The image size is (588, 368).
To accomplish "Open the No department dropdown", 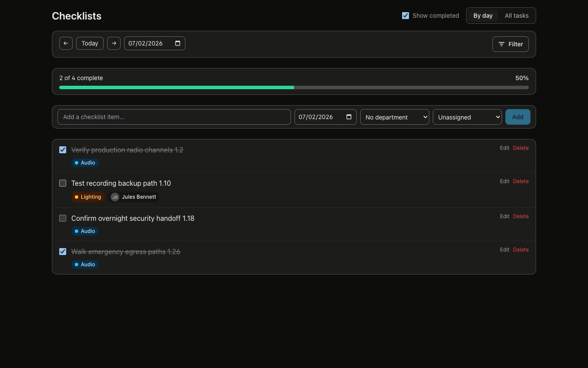I will (x=395, y=117).
